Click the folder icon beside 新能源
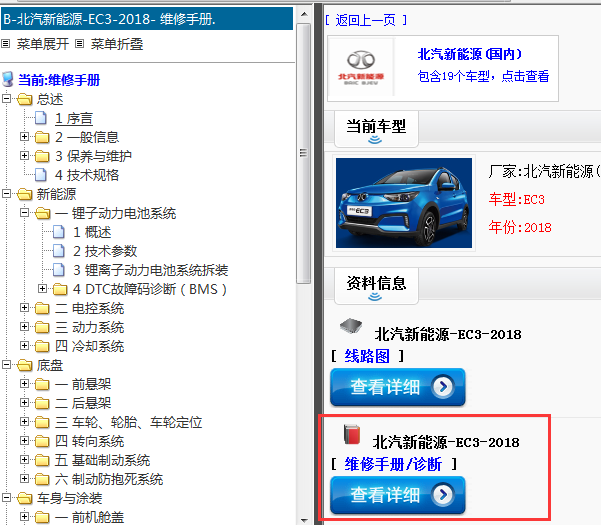This screenshot has height=525, width=601. (x=25, y=194)
